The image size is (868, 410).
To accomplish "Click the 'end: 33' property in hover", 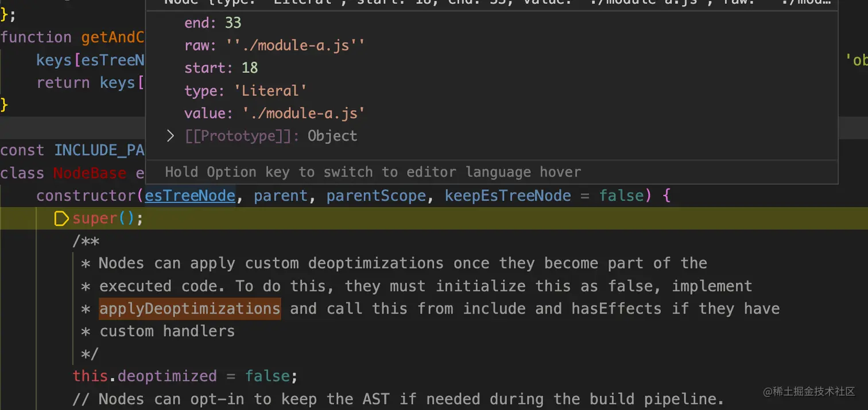I will coord(212,23).
